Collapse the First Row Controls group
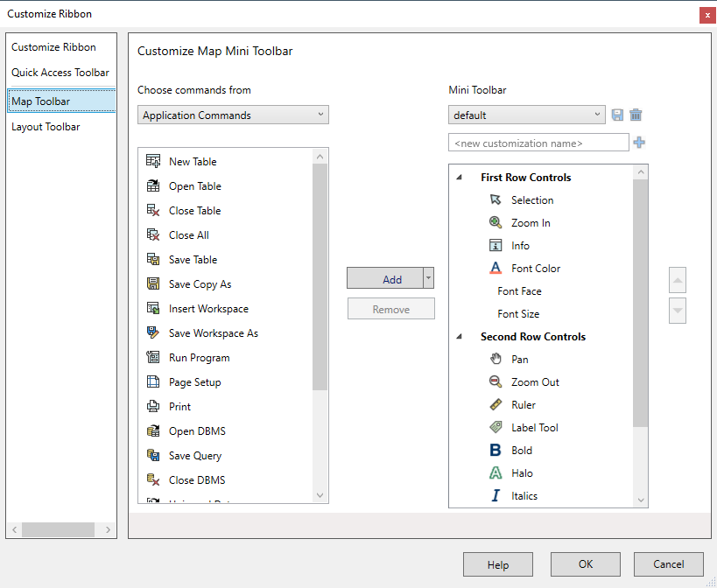Viewport: 717px width, 588px height. click(x=459, y=177)
